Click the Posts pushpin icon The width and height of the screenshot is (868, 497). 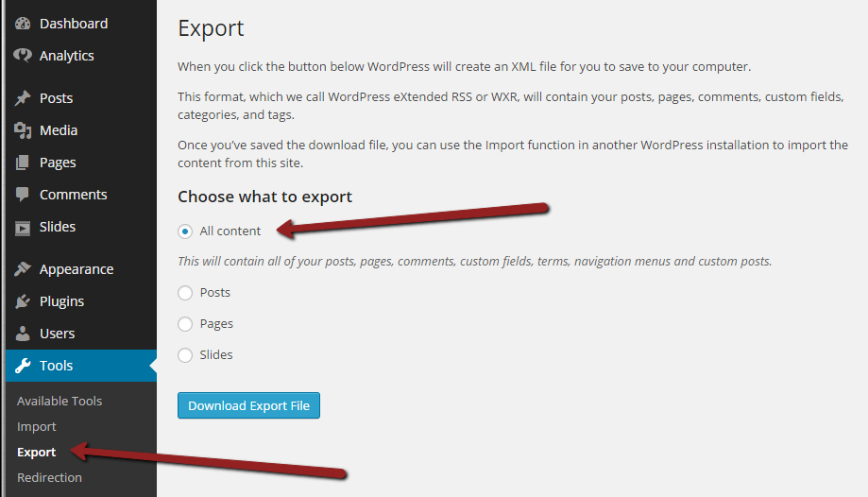click(23, 98)
